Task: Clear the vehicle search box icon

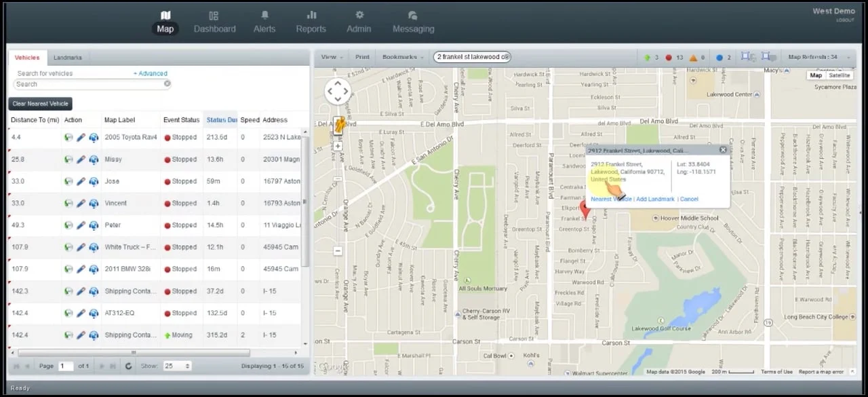Action: click(167, 84)
